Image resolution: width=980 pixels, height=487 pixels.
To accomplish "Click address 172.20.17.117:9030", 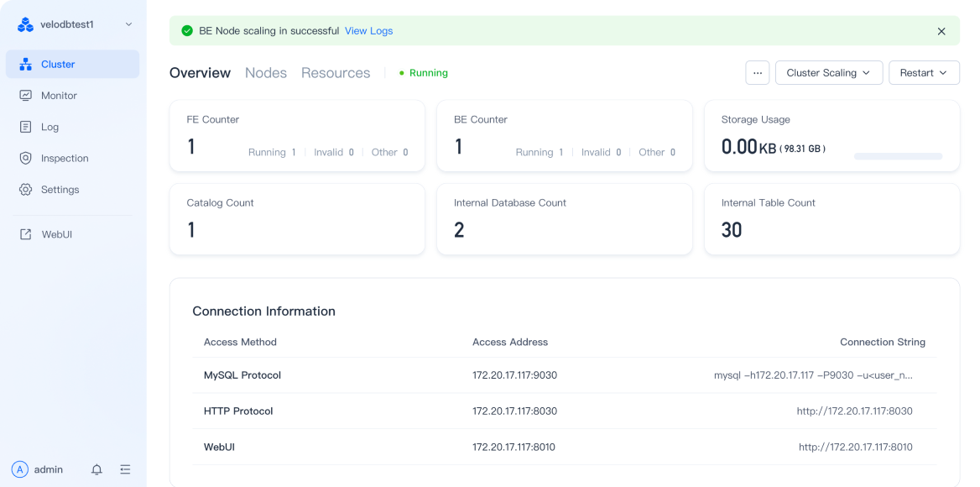I will tap(514, 375).
